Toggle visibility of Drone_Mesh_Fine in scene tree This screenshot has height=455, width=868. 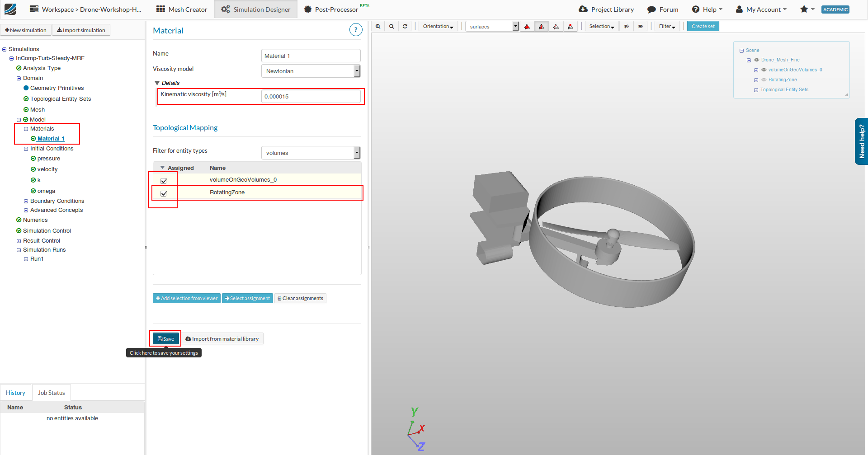757,60
